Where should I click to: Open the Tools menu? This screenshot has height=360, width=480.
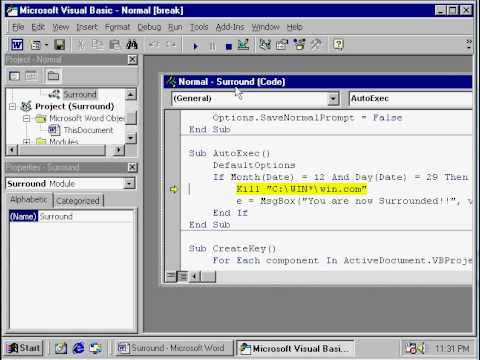click(199, 27)
